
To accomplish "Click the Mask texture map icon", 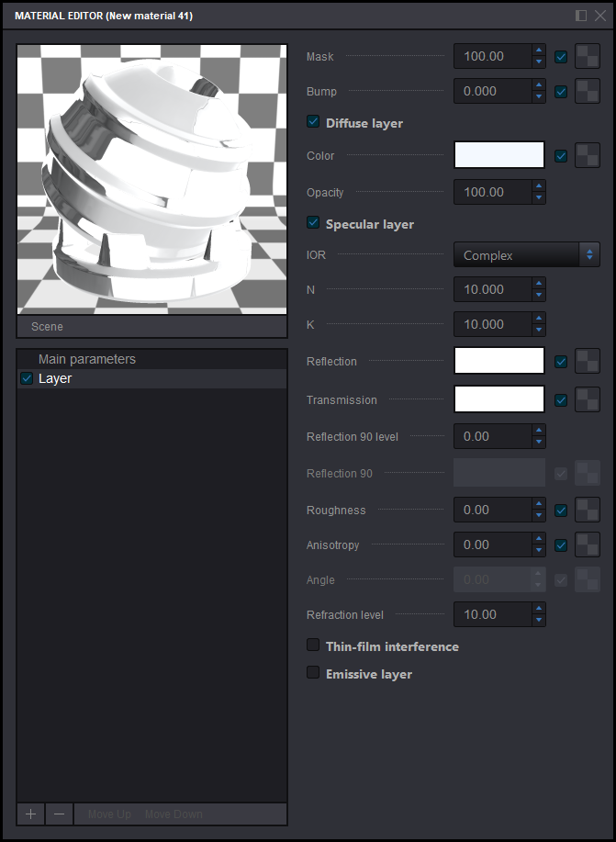I will tap(588, 57).
